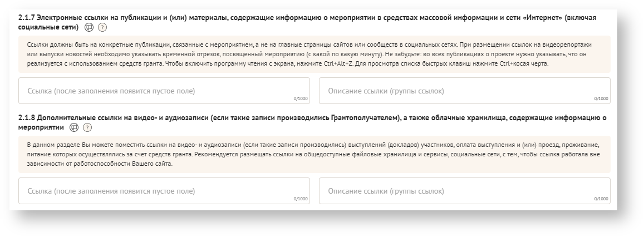Open the question mark help for section 2.1.8
The image size is (644, 237).
(87, 127)
